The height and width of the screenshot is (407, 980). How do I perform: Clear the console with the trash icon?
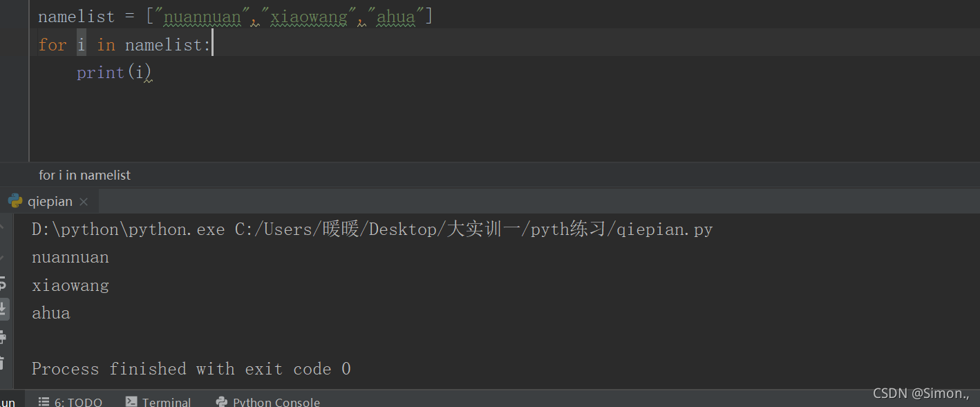coord(2,362)
